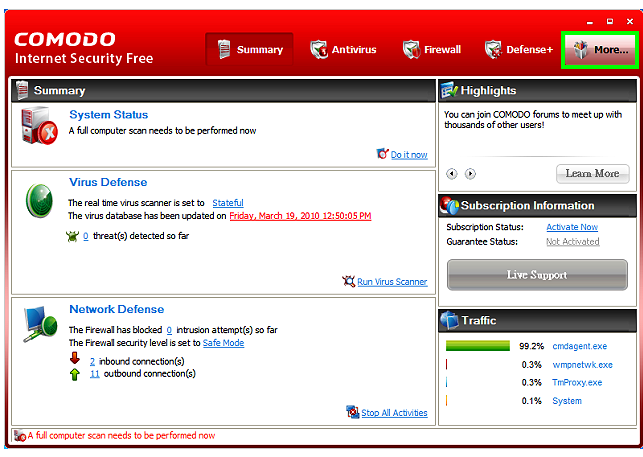Viewport: 643px width, 457px height.
Task: Click the Run Virus Scanner icon
Action: pos(349,281)
